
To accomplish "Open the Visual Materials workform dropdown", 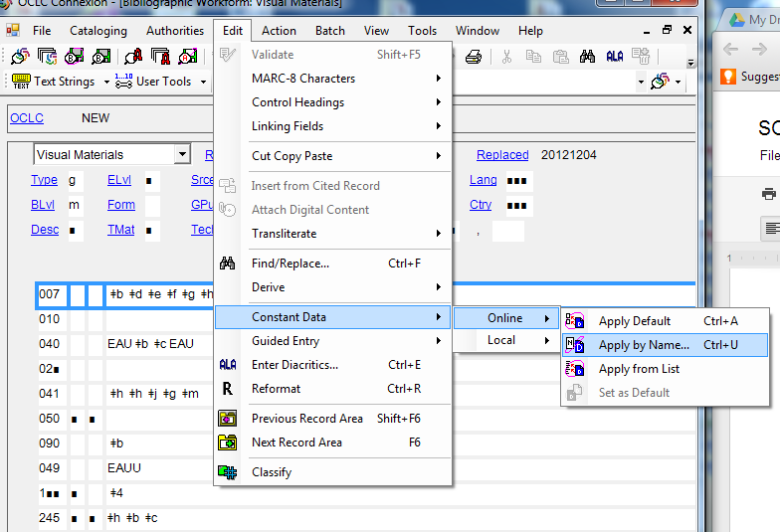I will 183,154.
